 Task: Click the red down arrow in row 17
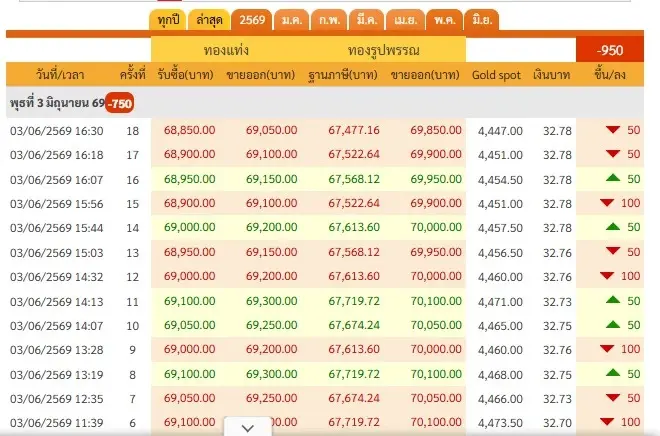(x=613, y=154)
